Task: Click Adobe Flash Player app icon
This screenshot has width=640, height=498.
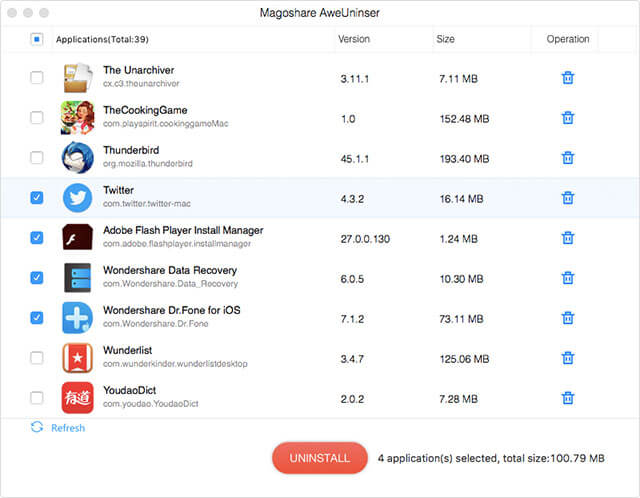Action: (78, 237)
